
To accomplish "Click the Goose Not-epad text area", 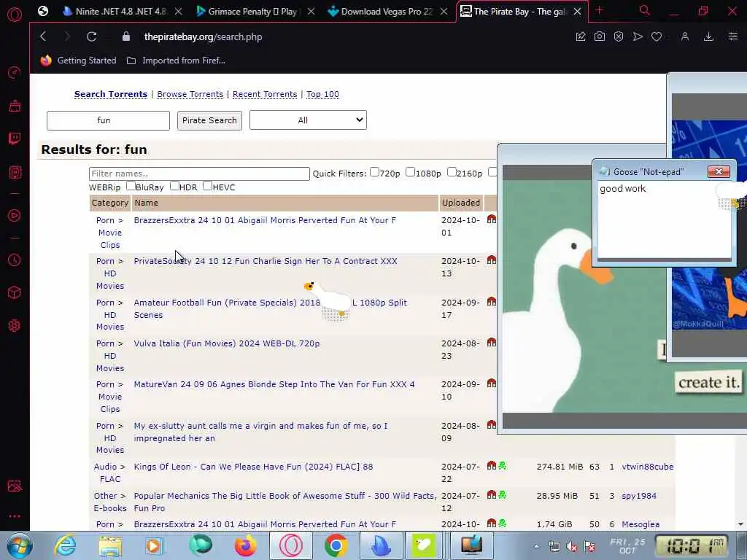I will click(664, 219).
